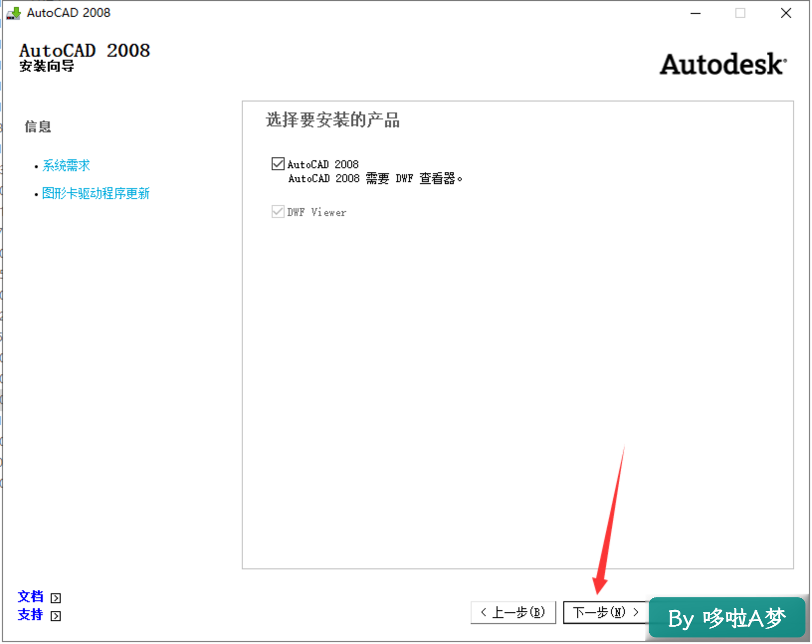
Task: Click the 信息 sidebar heading
Action: (x=38, y=126)
